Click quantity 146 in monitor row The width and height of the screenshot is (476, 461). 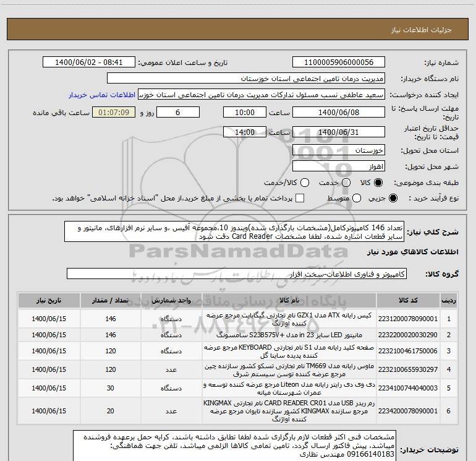tap(111, 335)
